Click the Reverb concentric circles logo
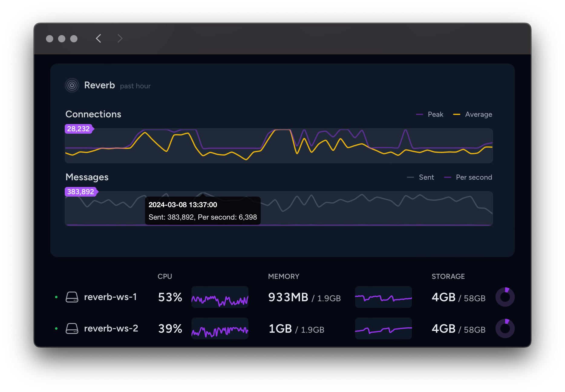Screen dimensions: 565x392 pos(72,85)
